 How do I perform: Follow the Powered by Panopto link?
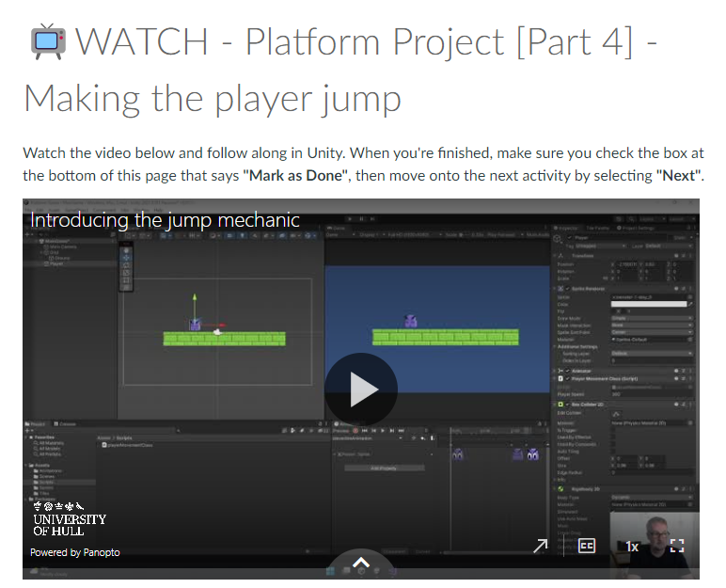point(74,552)
